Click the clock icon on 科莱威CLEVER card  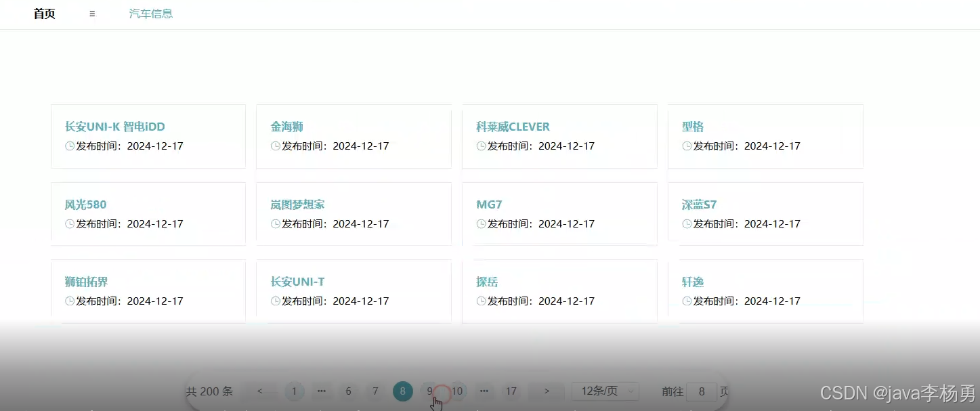(482, 146)
